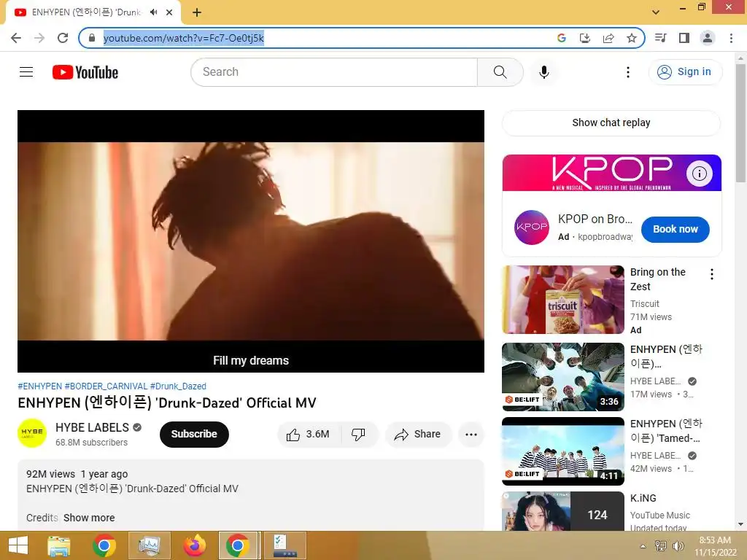Image resolution: width=747 pixels, height=560 pixels.
Task: Switch to the active Chrome taskbar window
Action: (239, 545)
